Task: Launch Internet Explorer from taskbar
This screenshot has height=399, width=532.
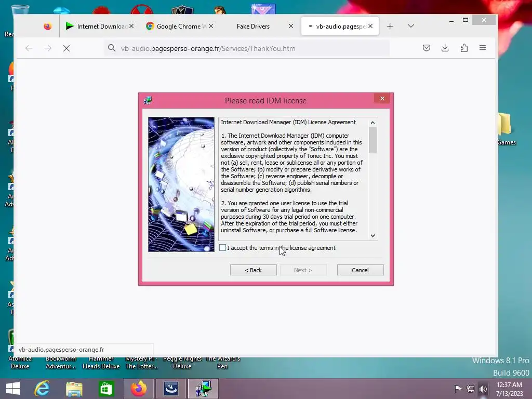Action: click(x=43, y=389)
